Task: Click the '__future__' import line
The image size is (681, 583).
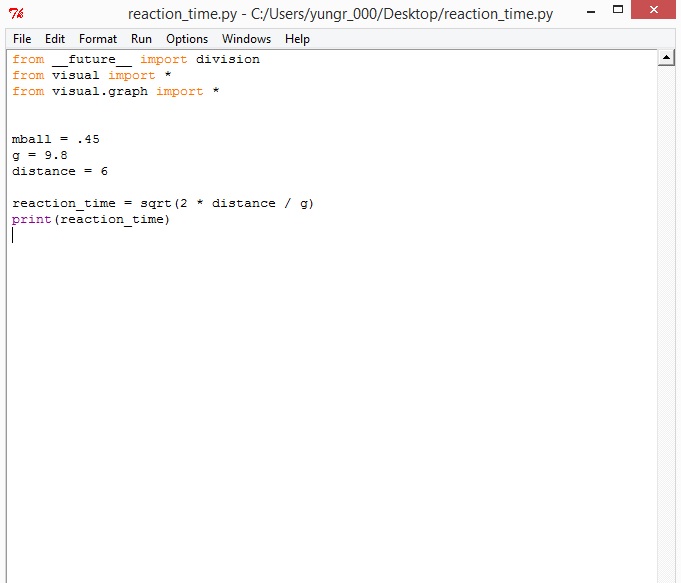Action: click(x=135, y=59)
